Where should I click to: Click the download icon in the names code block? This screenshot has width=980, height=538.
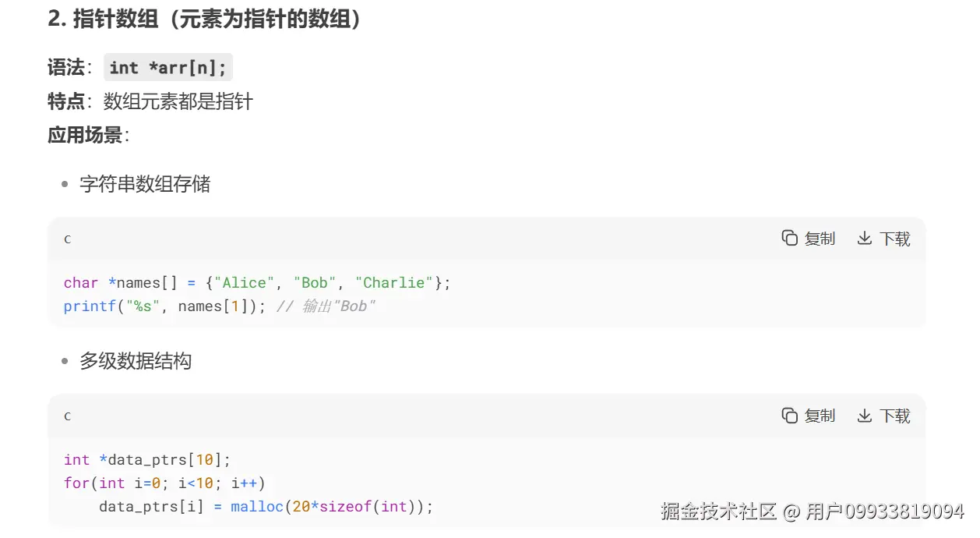click(x=864, y=239)
